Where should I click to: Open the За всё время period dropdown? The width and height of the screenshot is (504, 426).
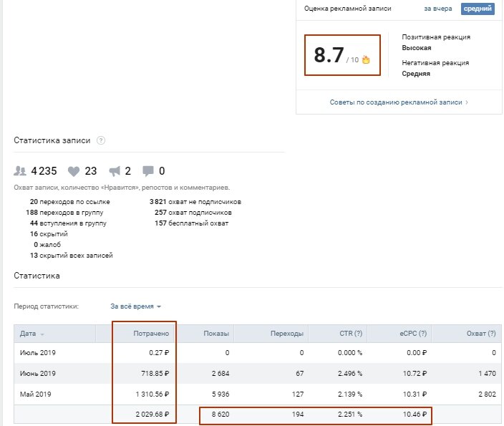click(135, 306)
